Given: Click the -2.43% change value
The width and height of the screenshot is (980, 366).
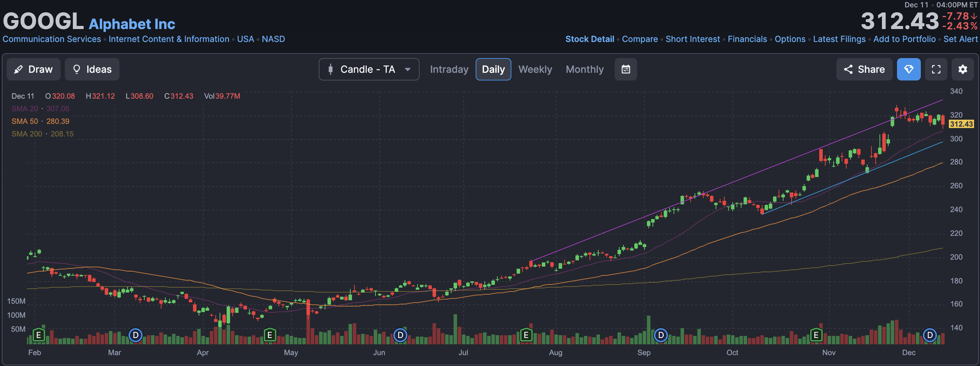Looking at the screenshot, I should (x=960, y=26).
